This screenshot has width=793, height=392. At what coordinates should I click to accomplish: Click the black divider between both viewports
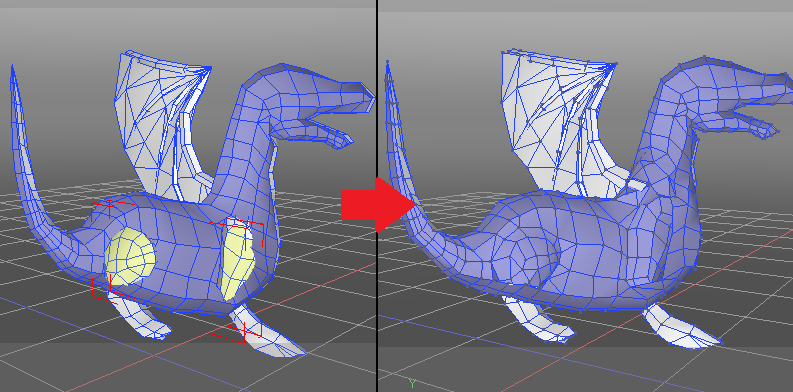tap(377, 196)
